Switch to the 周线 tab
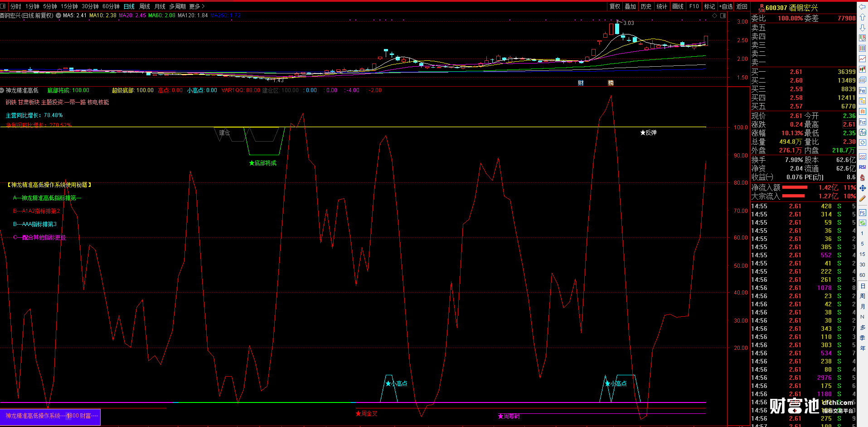 (144, 6)
